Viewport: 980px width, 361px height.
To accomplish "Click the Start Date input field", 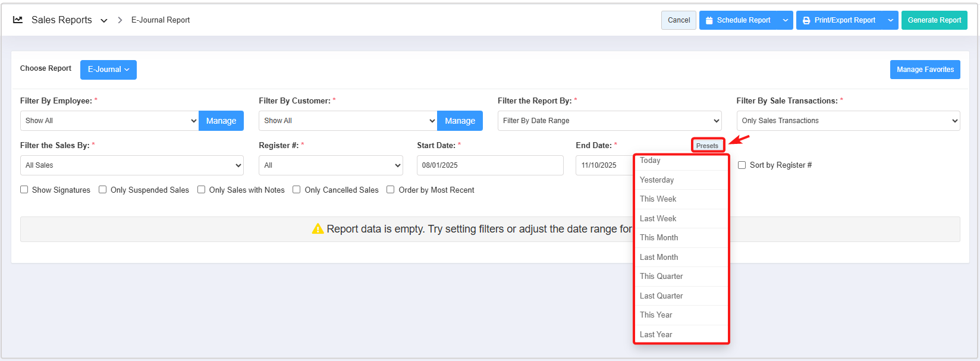I will point(489,165).
